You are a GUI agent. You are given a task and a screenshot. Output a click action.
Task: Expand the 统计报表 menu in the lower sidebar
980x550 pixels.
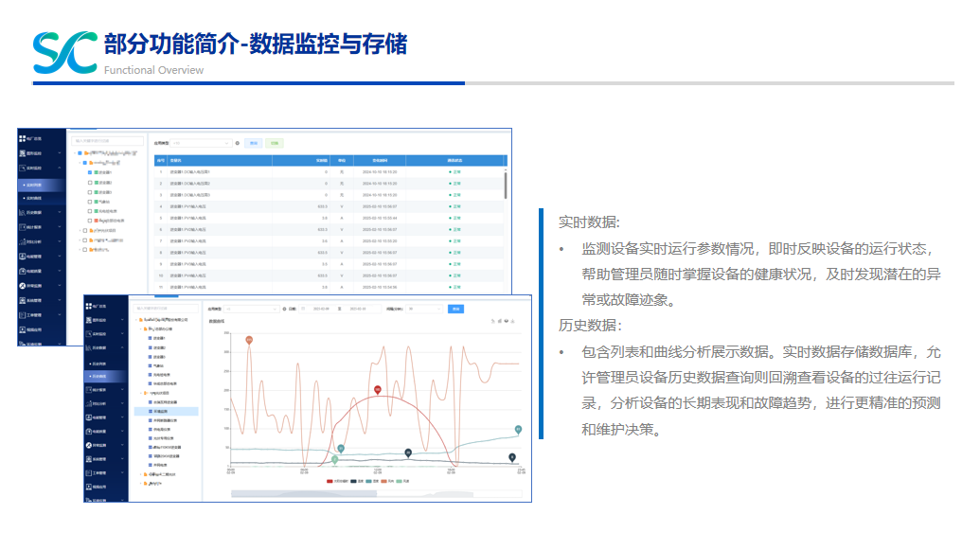point(104,389)
